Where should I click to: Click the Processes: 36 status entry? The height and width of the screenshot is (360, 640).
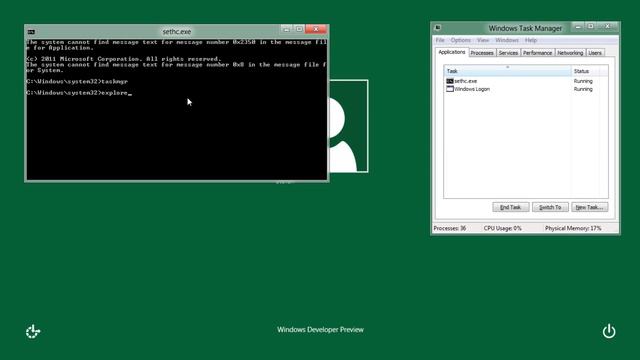(450, 228)
